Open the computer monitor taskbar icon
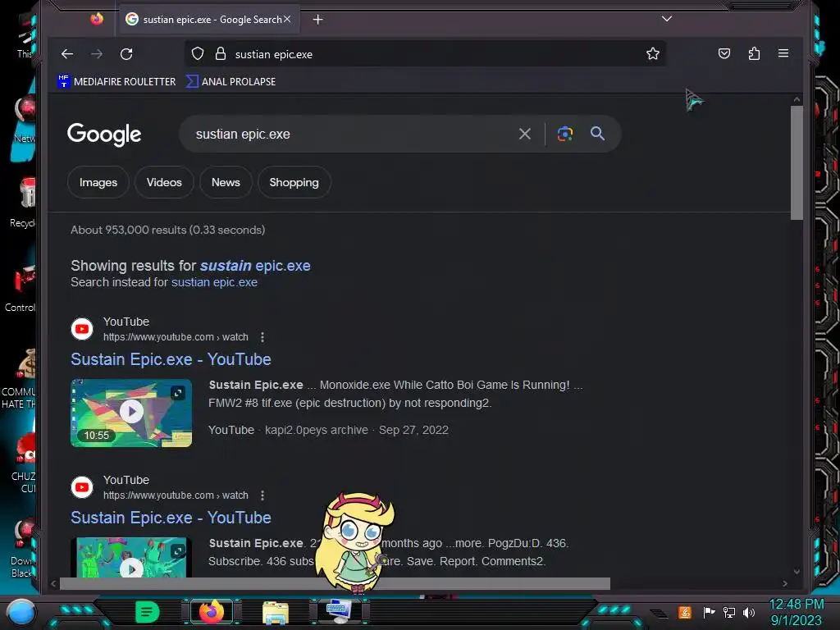 point(339,611)
